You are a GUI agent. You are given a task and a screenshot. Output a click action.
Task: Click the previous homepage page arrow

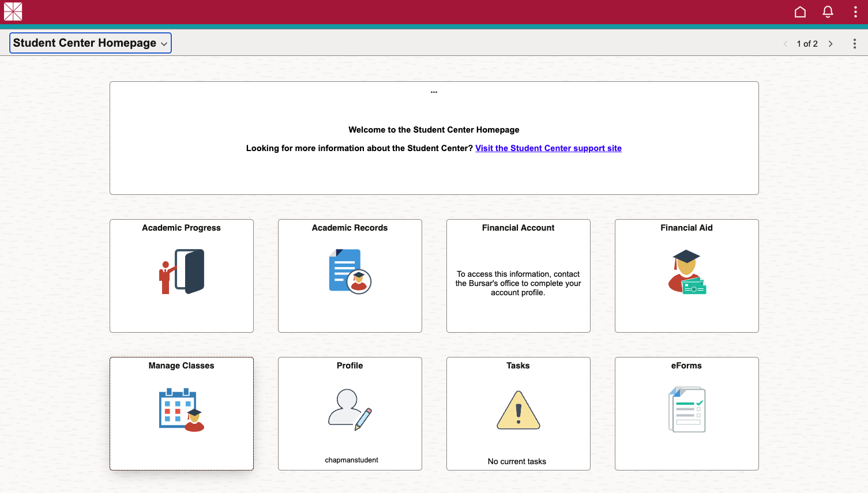tap(785, 44)
